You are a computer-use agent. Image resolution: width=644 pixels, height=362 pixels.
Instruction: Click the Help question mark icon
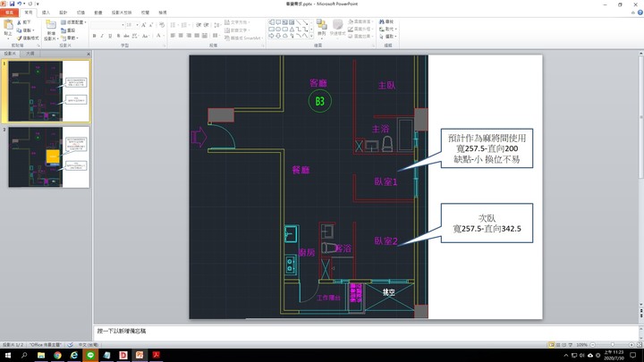640,13
